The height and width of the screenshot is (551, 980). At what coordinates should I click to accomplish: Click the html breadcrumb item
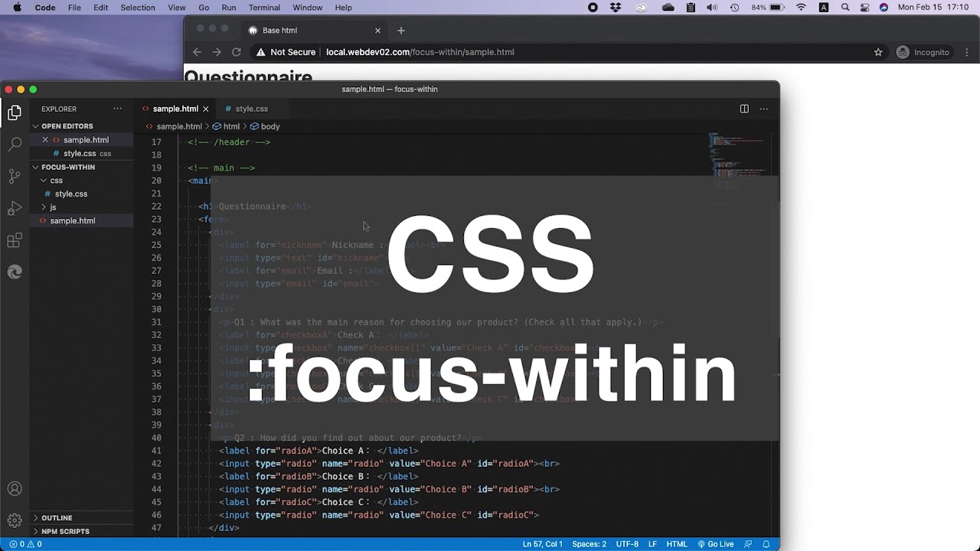pyautogui.click(x=226, y=126)
